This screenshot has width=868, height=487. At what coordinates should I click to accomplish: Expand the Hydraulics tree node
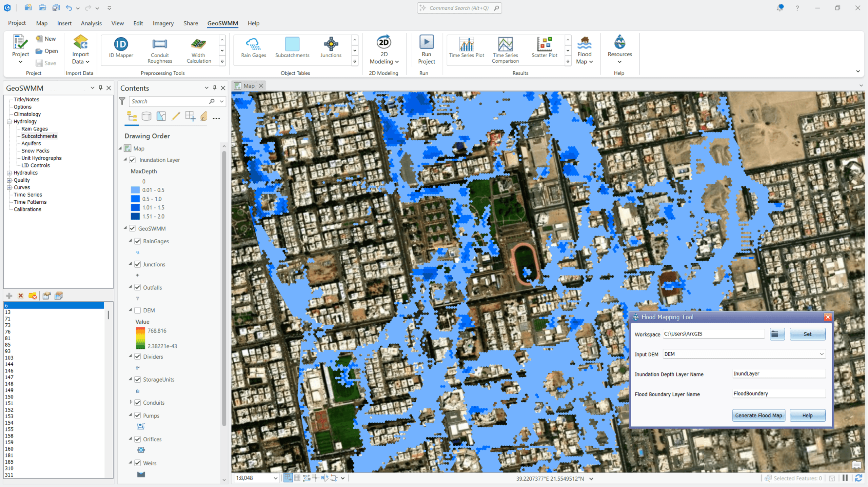click(x=9, y=173)
